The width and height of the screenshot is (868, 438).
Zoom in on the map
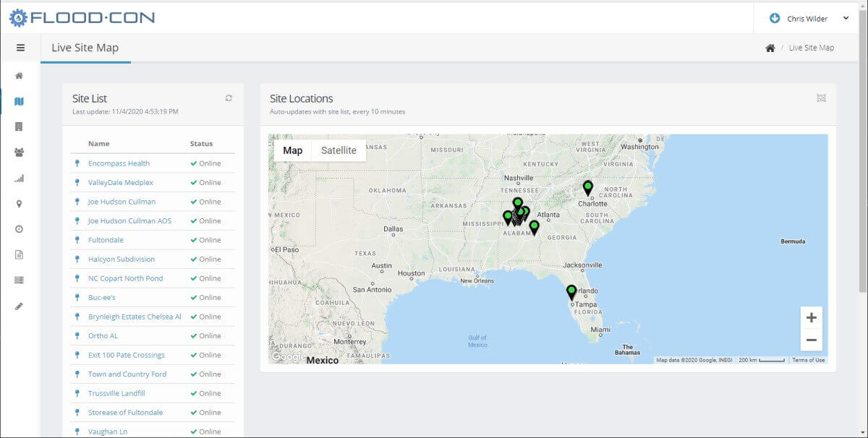point(811,318)
